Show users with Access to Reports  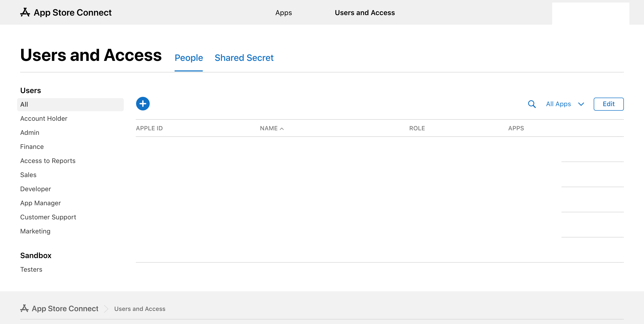pyautogui.click(x=48, y=161)
